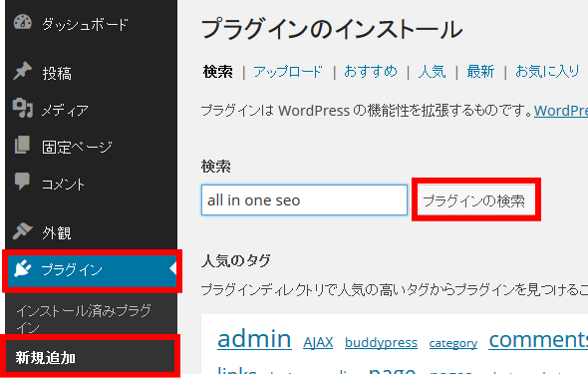Open the comments tag link
This screenshot has width=588, height=378.
coord(538,339)
